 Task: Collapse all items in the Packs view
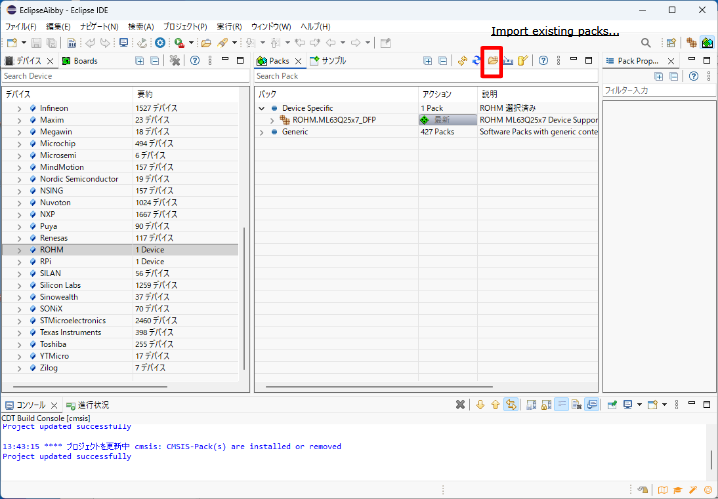point(442,60)
